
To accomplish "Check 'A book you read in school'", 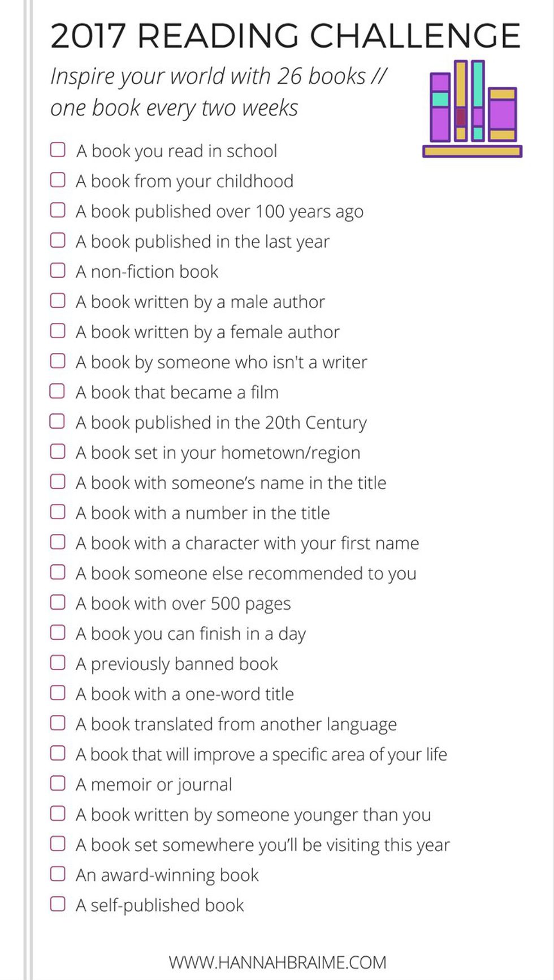I will 58,150.
